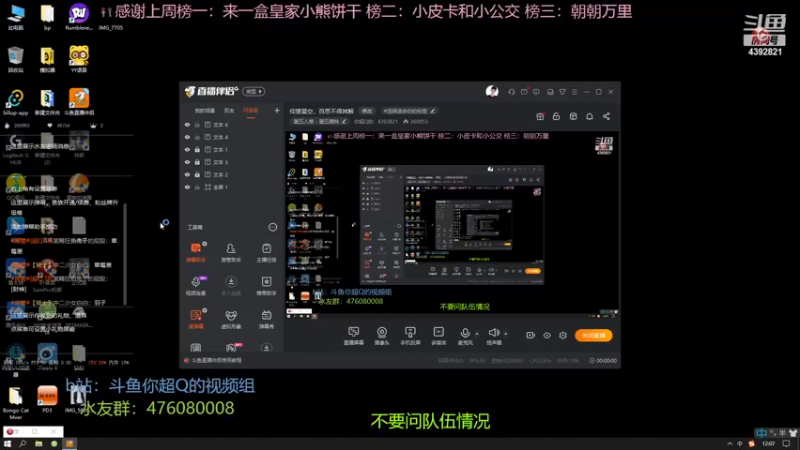
Task: Open File Explorer from taskbar
Action: pos(39,444)
